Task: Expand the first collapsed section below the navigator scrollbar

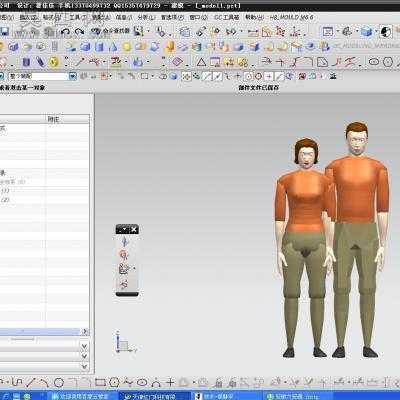Action: 85,347
